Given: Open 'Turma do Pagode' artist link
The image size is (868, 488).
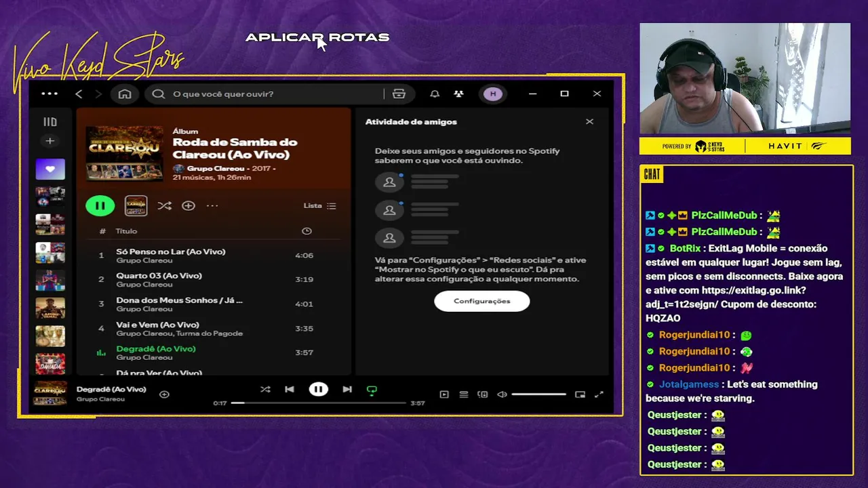Looking at the screenshot, I should 209,333.
